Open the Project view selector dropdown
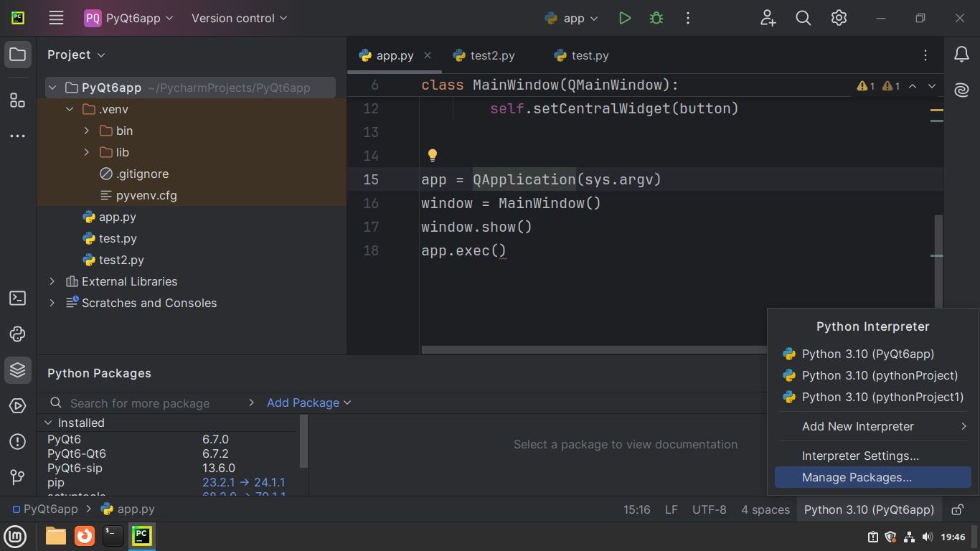Viewport: 980px width, 551px height. pyautogui.click(x=76, y=55)
